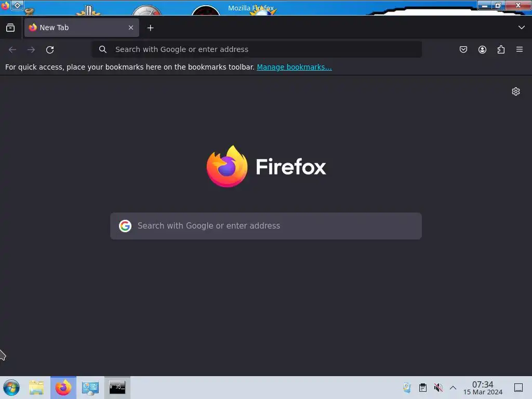This screenshot has width=532, height=399.
Task: Maximize the Mozilla Firefox window
Action: pos(498,5)
